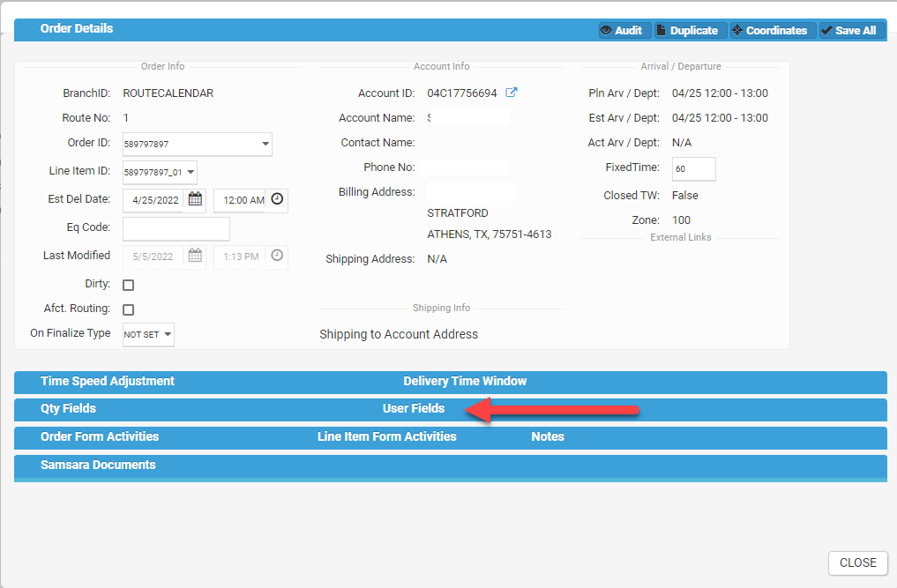Open the On Finalize Type dropdown
Viewport: 897px width, 588px height.
pos(149,335)
